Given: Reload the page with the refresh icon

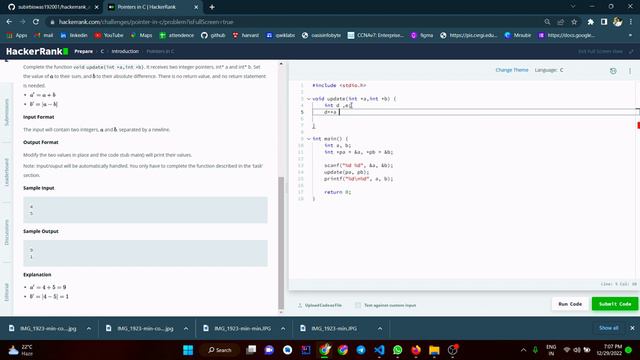Looking at the screenshot, I should [x=36, y=22].
